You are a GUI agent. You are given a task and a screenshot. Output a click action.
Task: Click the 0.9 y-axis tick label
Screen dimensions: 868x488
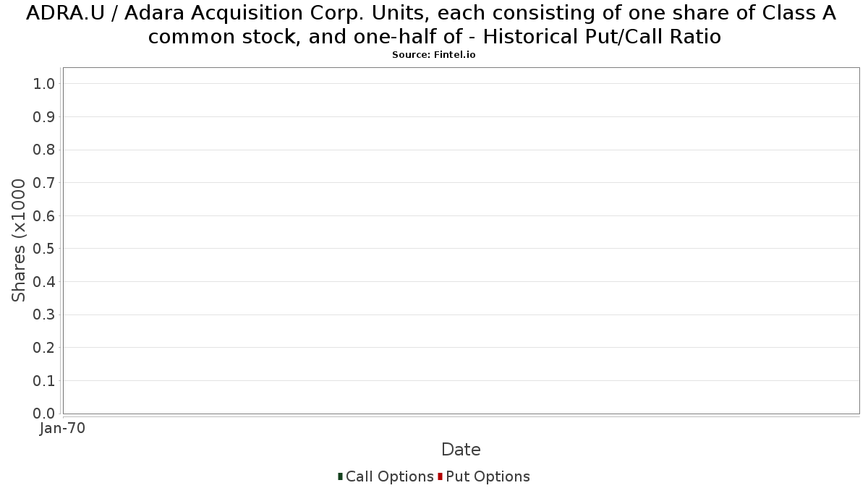click(44, 117)
